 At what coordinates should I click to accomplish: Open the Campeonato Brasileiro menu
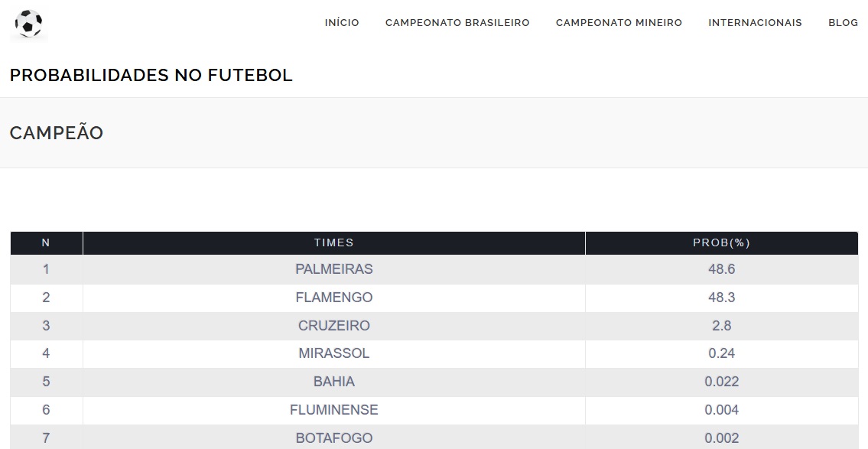[457, 23]
